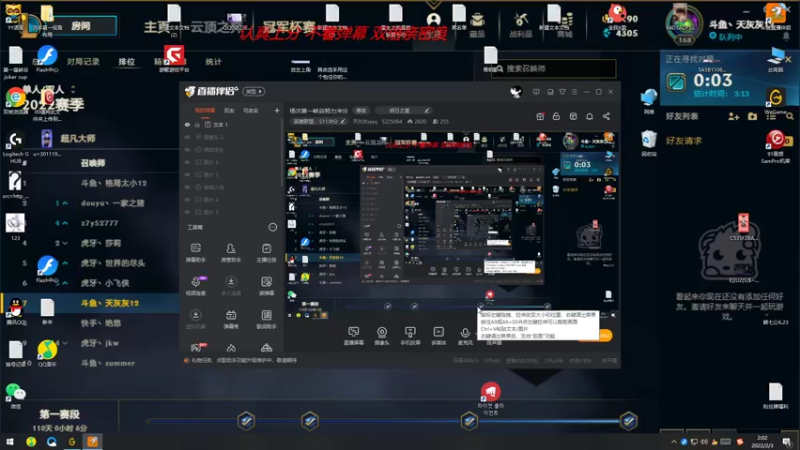Open the 读弹幕 tool

(x=266, y=286)
